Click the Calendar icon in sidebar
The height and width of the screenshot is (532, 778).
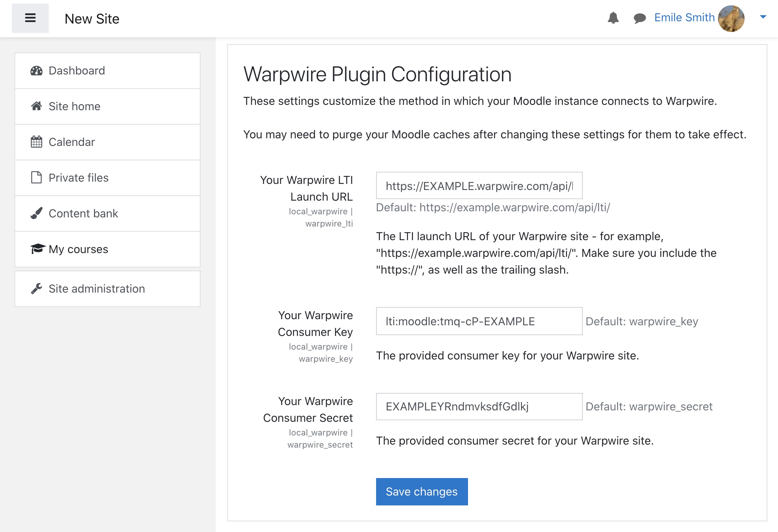36,142
